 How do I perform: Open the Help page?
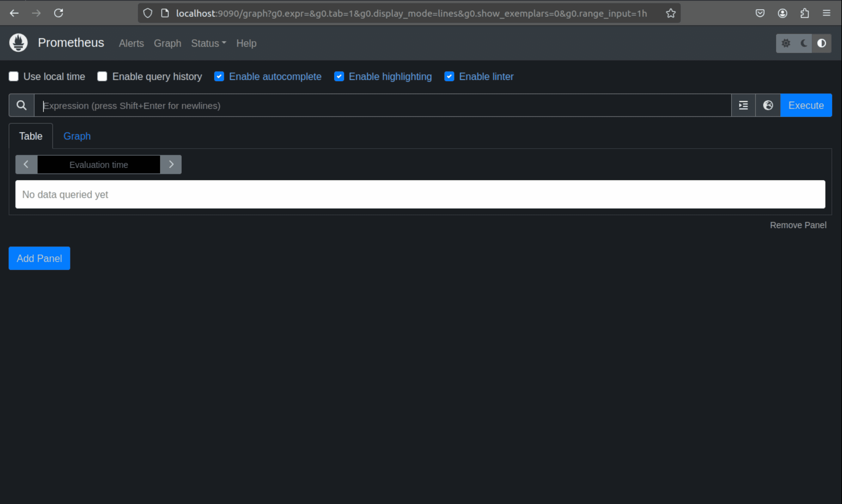click(246, 44)
